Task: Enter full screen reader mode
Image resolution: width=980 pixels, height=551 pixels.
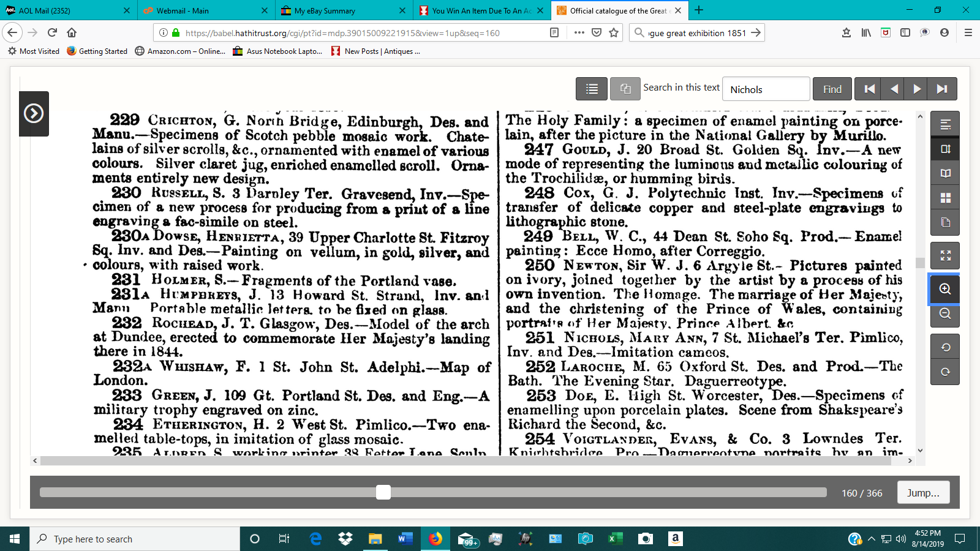Action: coord(945,256)
